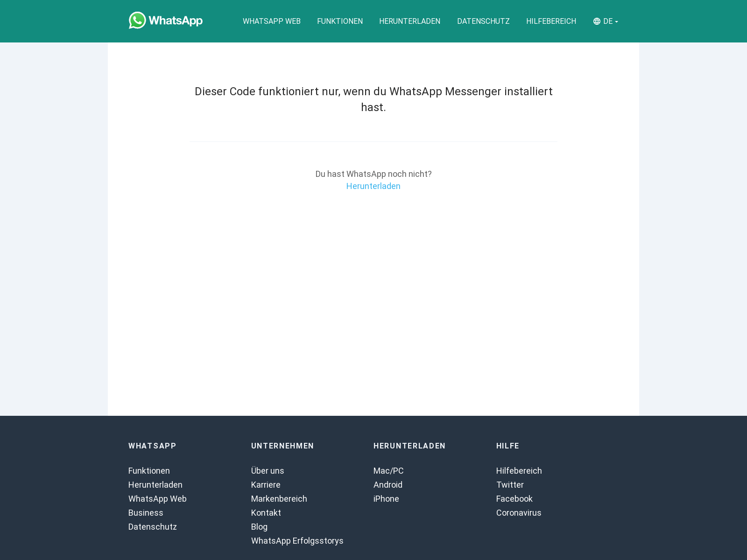
Task: Open the Markenbereich footer link
Action: click(279, 499)
